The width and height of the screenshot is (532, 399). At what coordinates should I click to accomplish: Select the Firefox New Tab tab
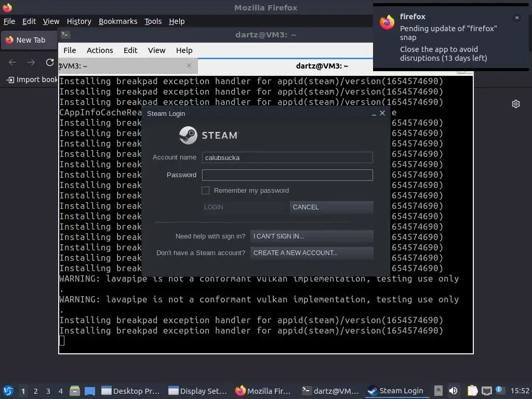30,40
